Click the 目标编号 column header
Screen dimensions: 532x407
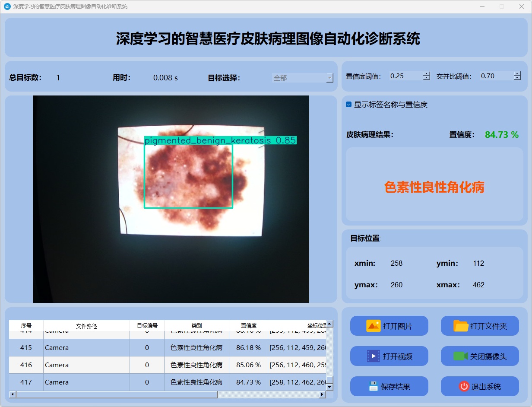point(147,326)
